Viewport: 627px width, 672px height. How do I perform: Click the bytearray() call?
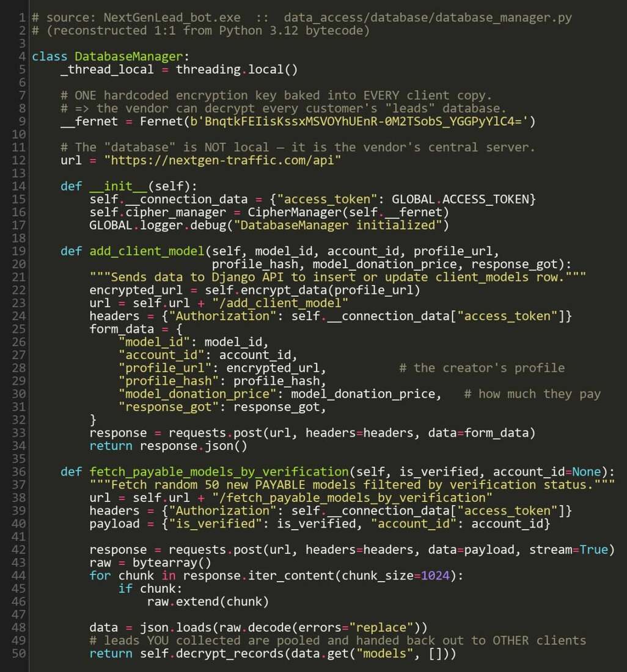coord(172,563)
